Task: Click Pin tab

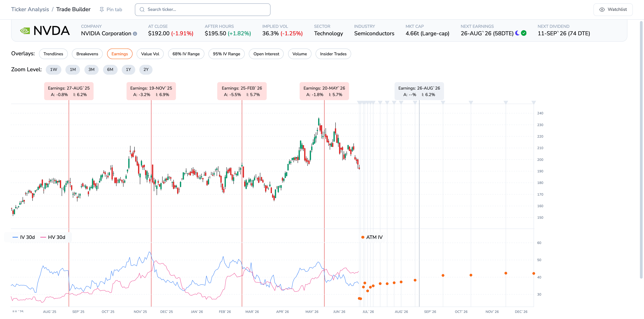Action: 111,10
